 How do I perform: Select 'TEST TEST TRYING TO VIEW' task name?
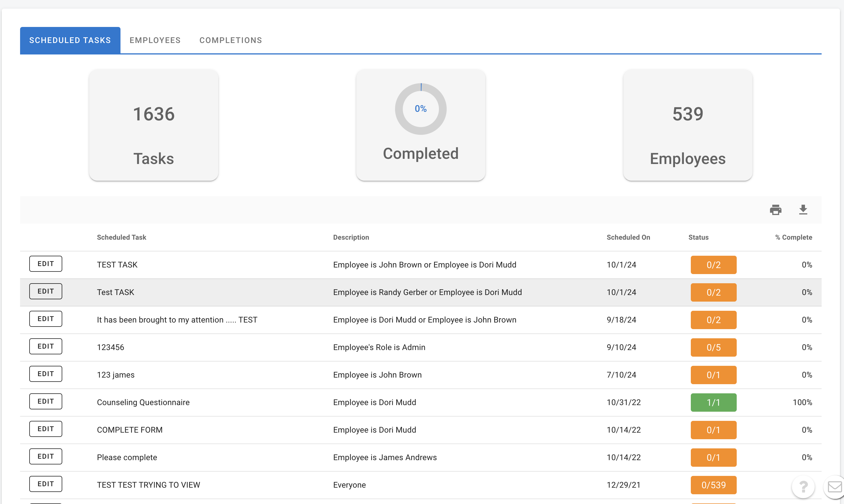point(149,485)
